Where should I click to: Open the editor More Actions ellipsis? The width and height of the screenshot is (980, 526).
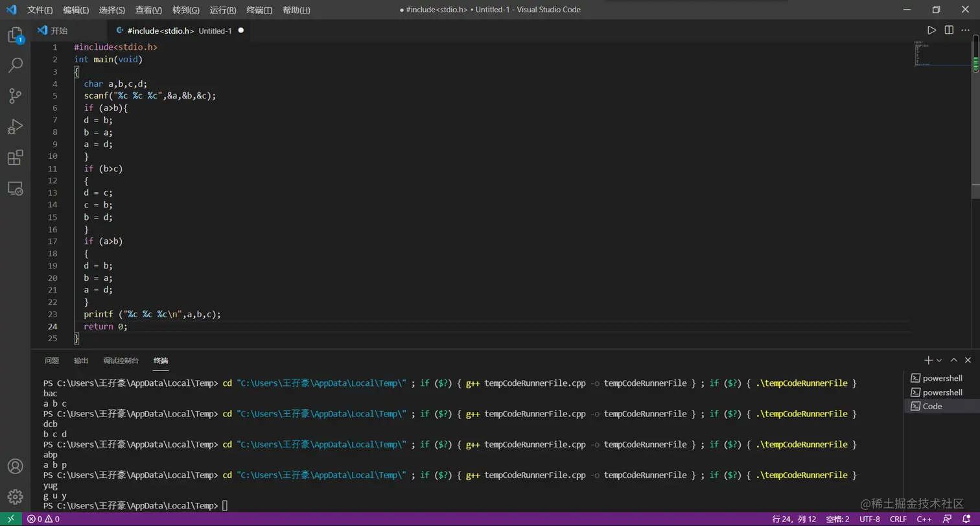click(966, 30)
